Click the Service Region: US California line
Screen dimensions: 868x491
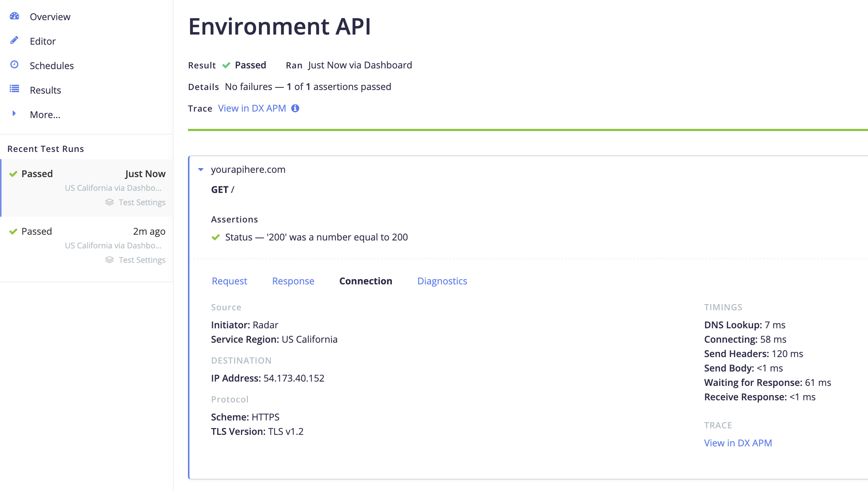click(274, 339)
